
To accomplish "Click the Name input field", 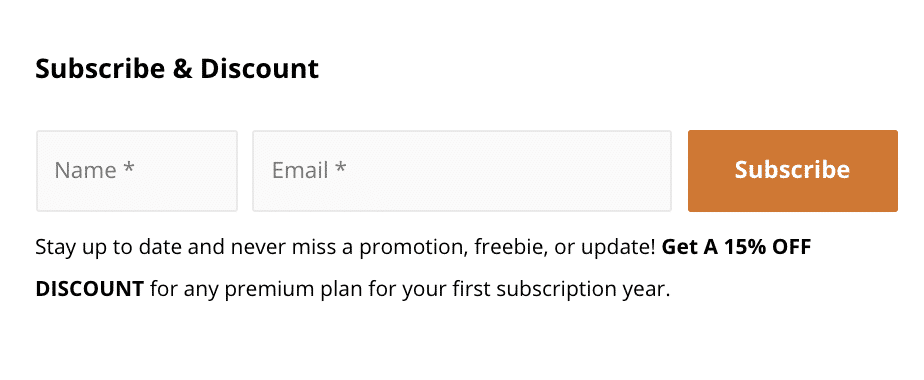I will click(137, 171).
